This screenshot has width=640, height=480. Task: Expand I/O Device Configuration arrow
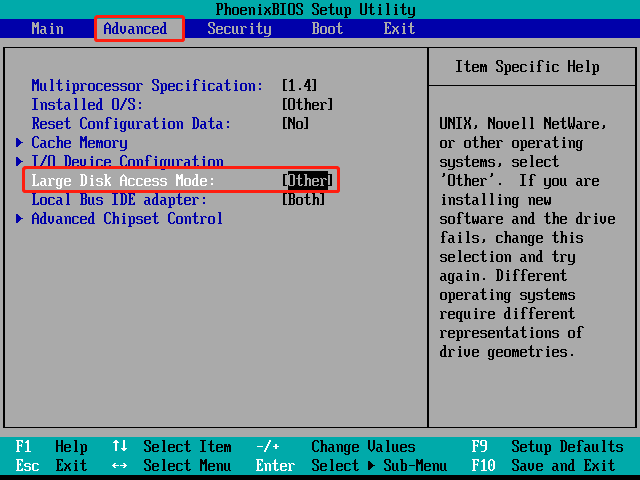pos(19,161)
